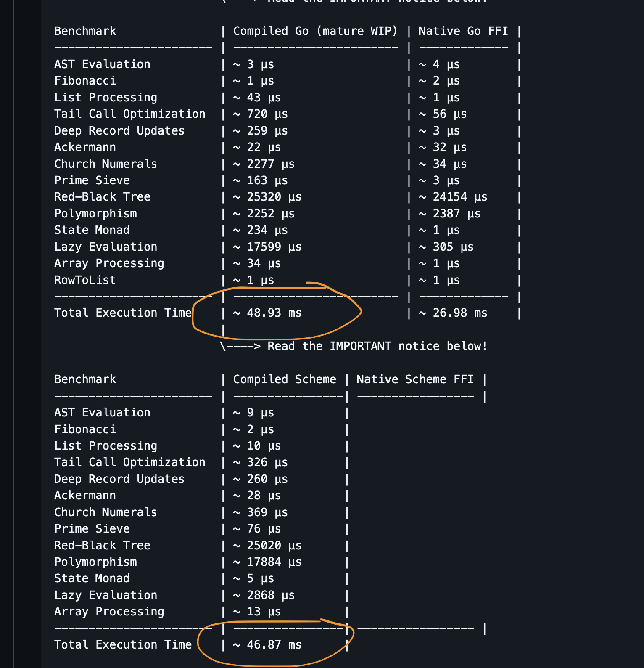Click the Red-Black Tree row in Go table
This screenshot has height=668, width=644.
(287, 197)
